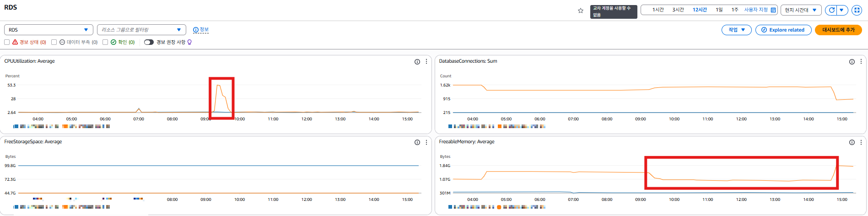Image resolution: width=868 pixels, height=216 pixels.
Task: Check the 확인 (0) checkbox
Action: pos(105,42)
